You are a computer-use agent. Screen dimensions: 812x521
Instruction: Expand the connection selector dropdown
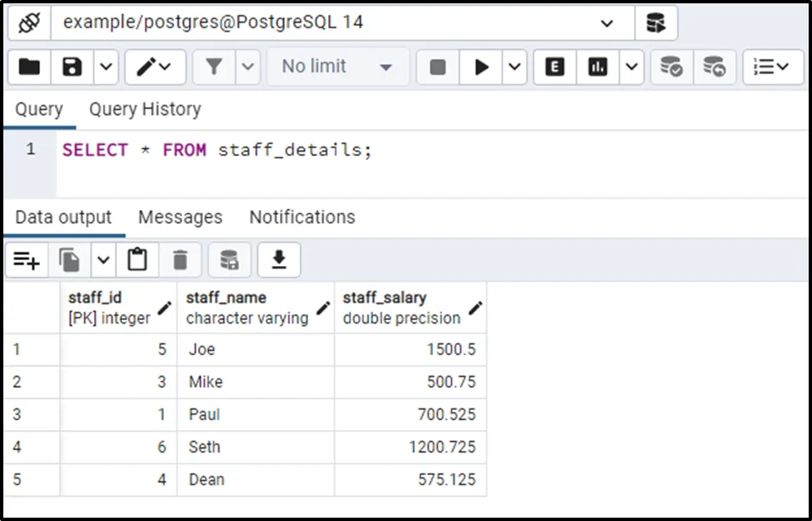coord(606,23)
